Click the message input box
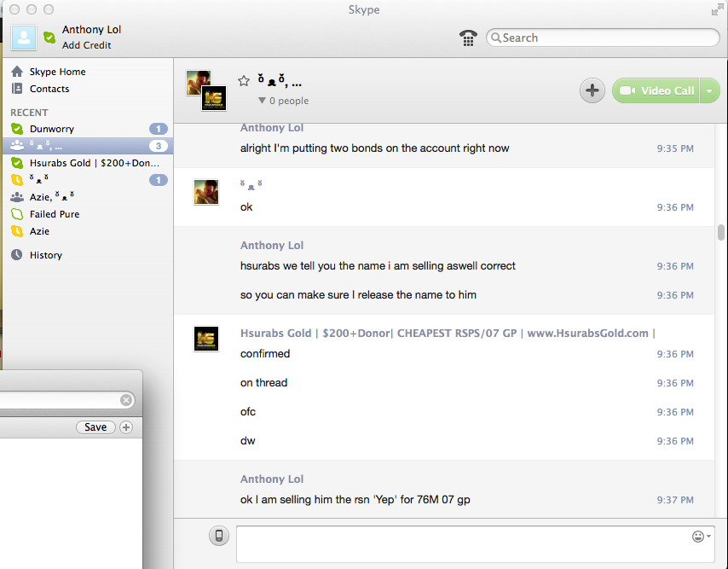The width and height of the screenshot is (728, 569). click(x=475, y=544)
